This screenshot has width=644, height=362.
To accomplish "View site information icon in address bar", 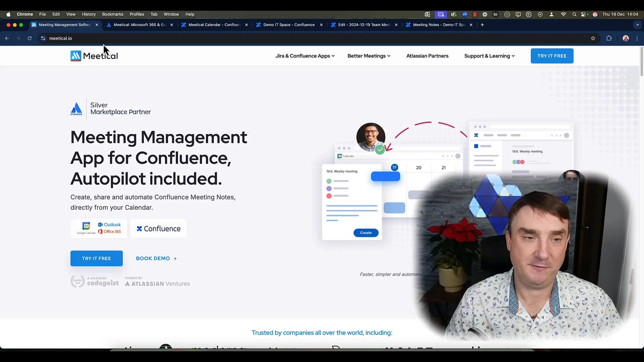I will (x=43, y=38).
